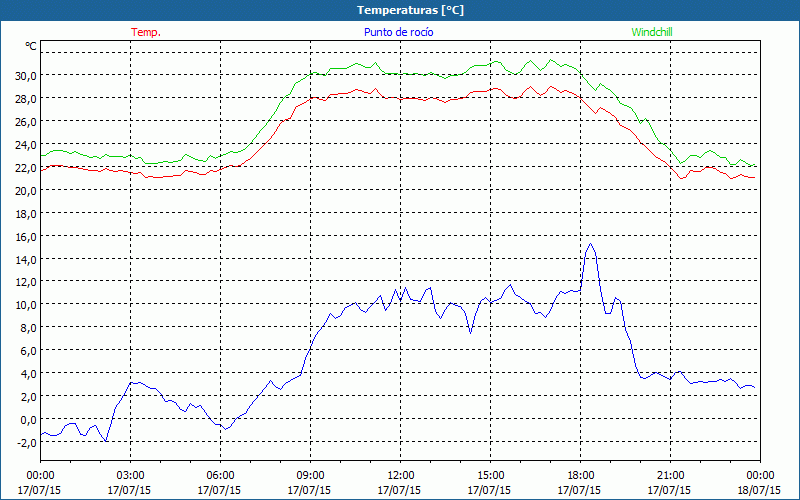
Task: Click the '06:00' time axis label
Action: coord(220,476)
